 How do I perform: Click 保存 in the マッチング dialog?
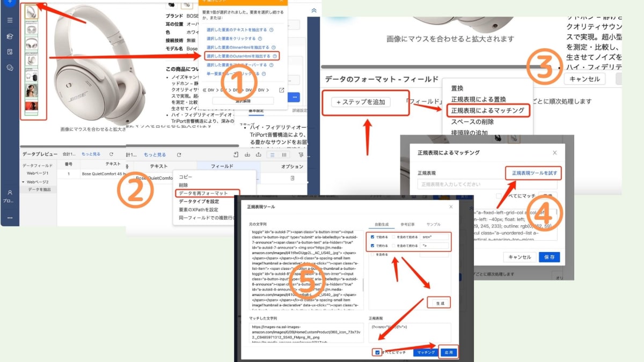pos(549,257)
